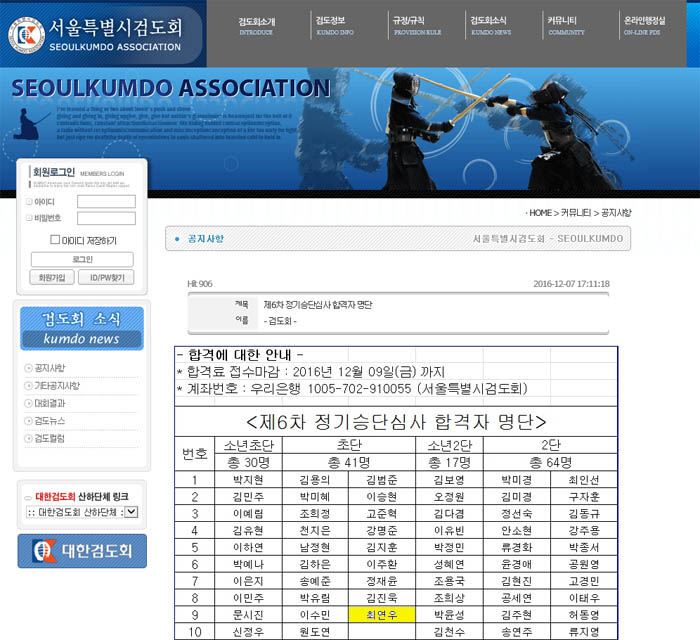This screenshot has width=700, height=640.
Task: Open the 검도회소개 INTRODUCE menu
Action: (256, 26)
